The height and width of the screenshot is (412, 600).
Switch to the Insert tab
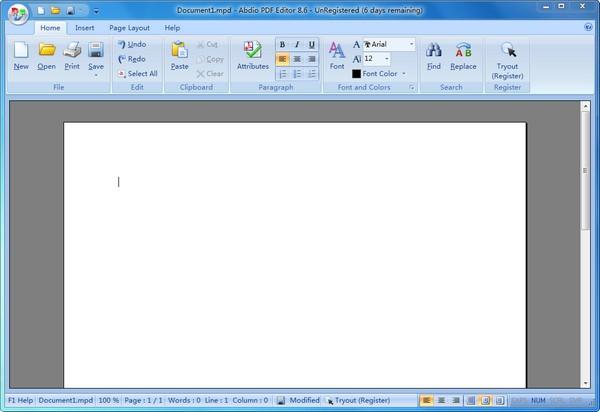tap(85, 28)
